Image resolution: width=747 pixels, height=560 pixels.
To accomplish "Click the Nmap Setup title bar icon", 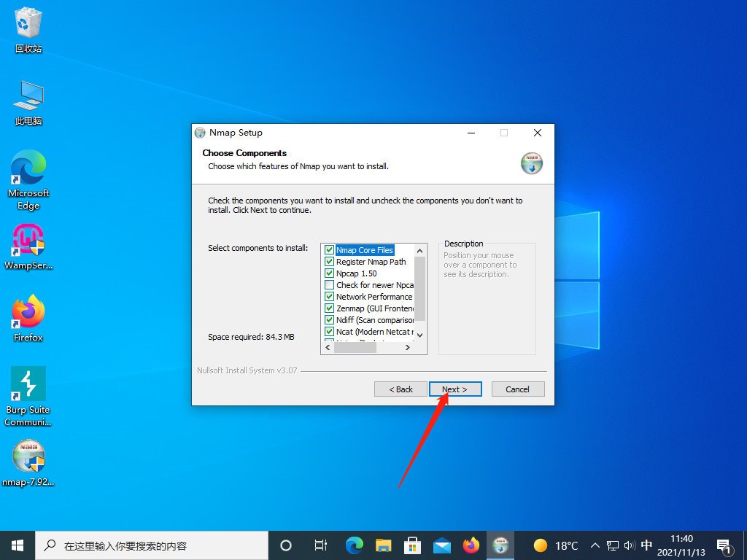I will (x=200, y=133).
